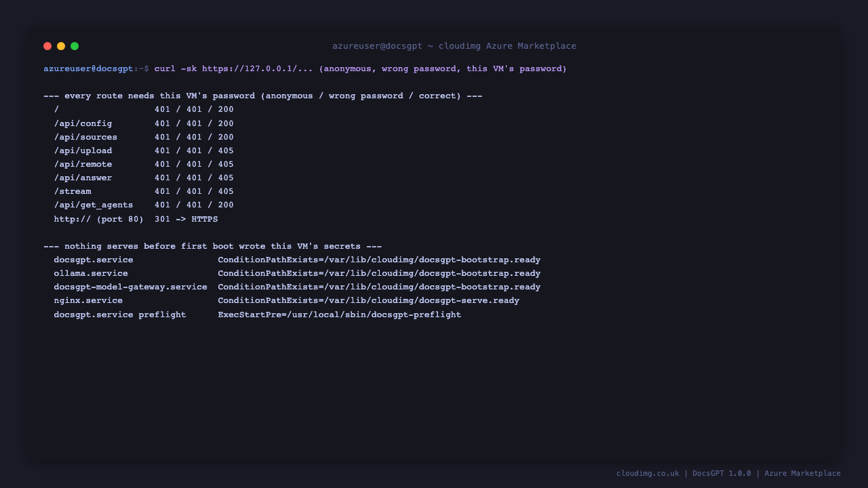This screenshot has width=868, height=488.
Task: Click the 'nothing serves before first boot' heading
Action: pos(213,246)
